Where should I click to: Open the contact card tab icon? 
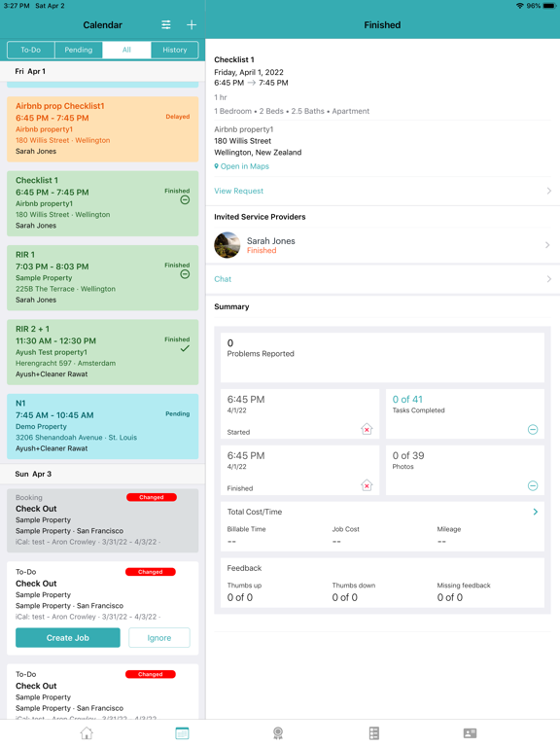point(470,732)
